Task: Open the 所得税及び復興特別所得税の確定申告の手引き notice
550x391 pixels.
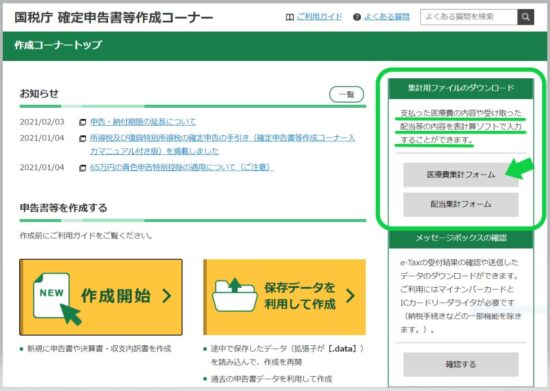Action: [x=222, y=144]
